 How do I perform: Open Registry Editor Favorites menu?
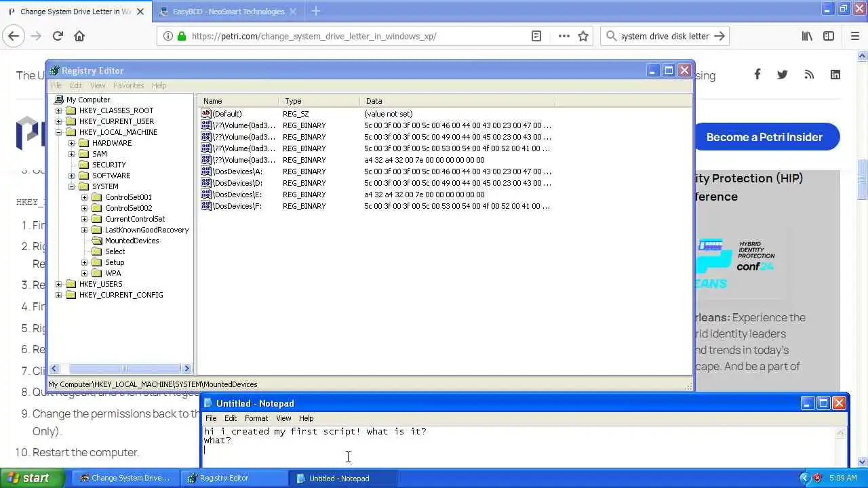pos(128,85)
